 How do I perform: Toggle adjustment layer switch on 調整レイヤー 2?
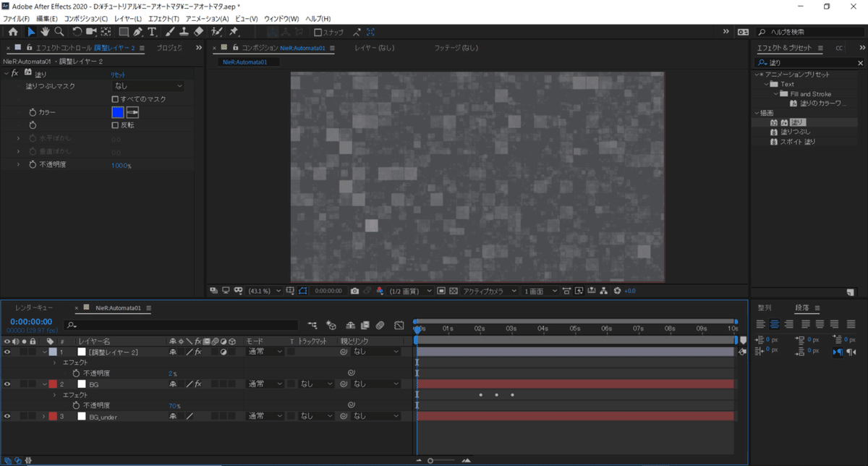[223, 352]
